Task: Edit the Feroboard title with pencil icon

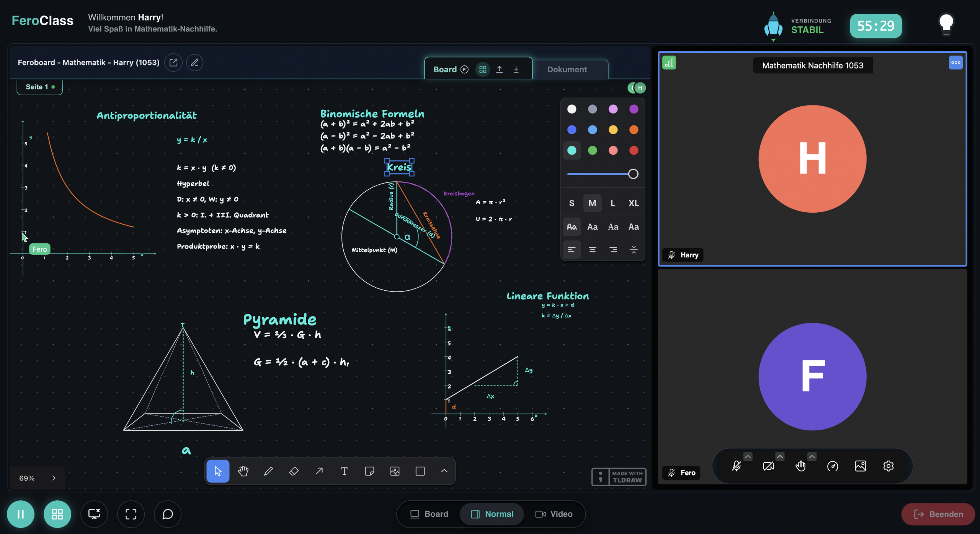Action: (194, 62)
